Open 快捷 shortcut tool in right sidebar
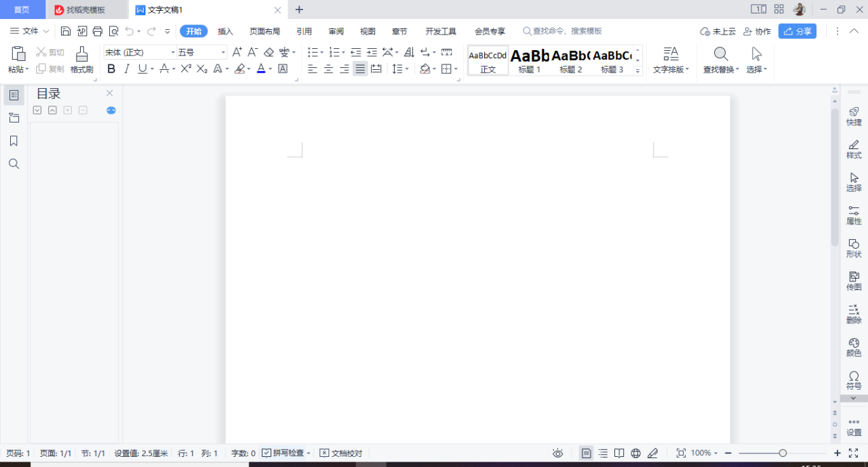 [854, 117]
